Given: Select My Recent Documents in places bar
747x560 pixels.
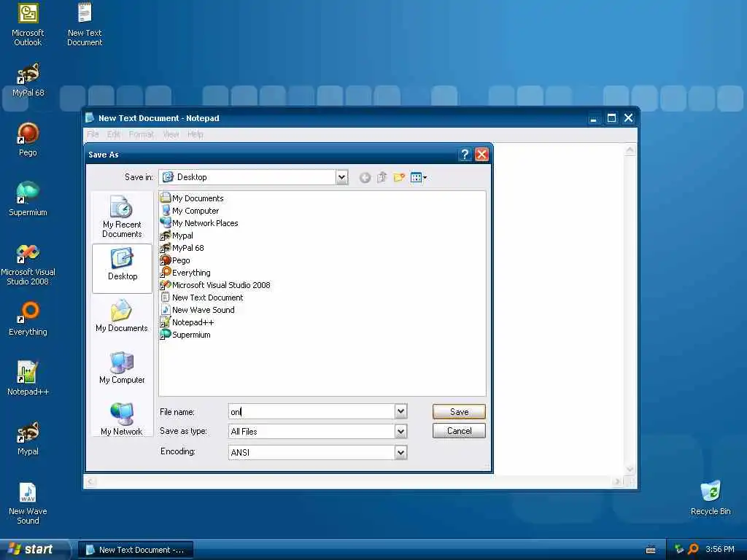Looking at the screenshot, I should click(x=122, y=217).
